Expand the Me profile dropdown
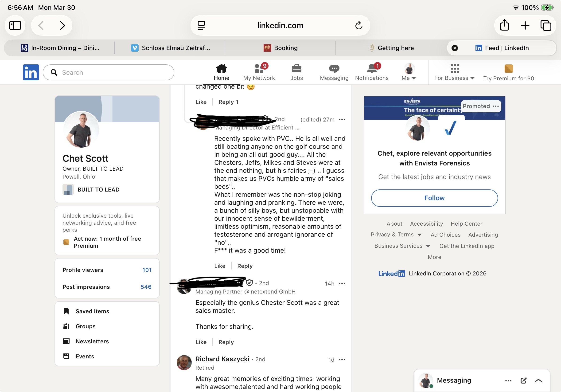This screenshot has width=561, height=392. coord(409,78)
